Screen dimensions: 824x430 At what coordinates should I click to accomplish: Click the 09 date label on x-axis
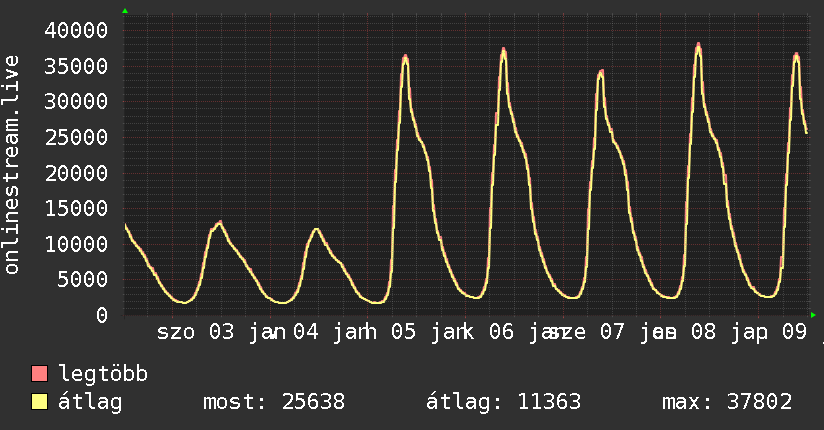[x=794, y=332]
